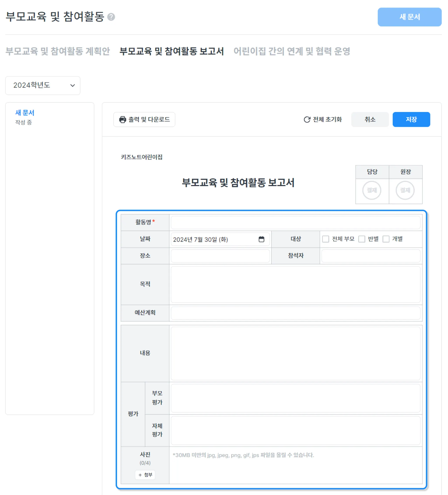
Task: Click the 취소 button
Action: tap(370, 120)
